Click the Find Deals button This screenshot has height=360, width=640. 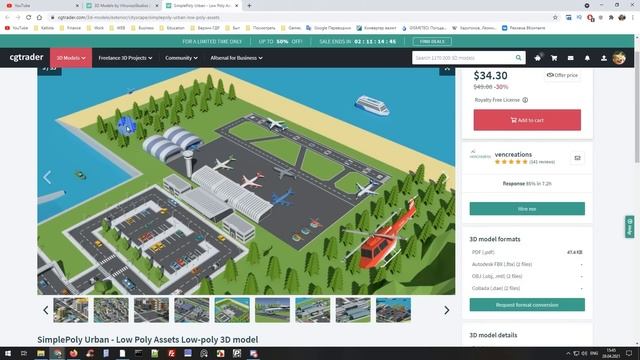click(432, 42)
